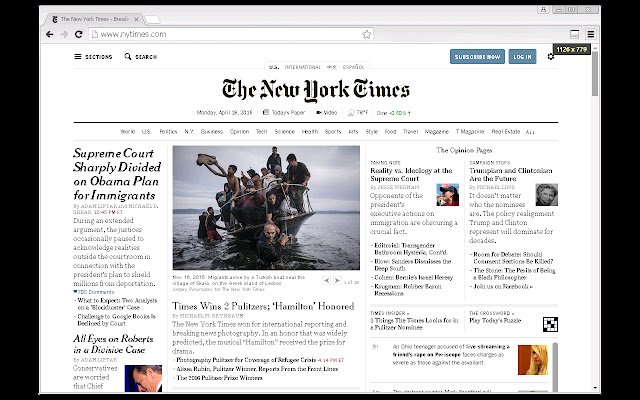This screenshot has height=400, width=640.
Task: Click the browser back arrow
Action: [x=50, y=34]
